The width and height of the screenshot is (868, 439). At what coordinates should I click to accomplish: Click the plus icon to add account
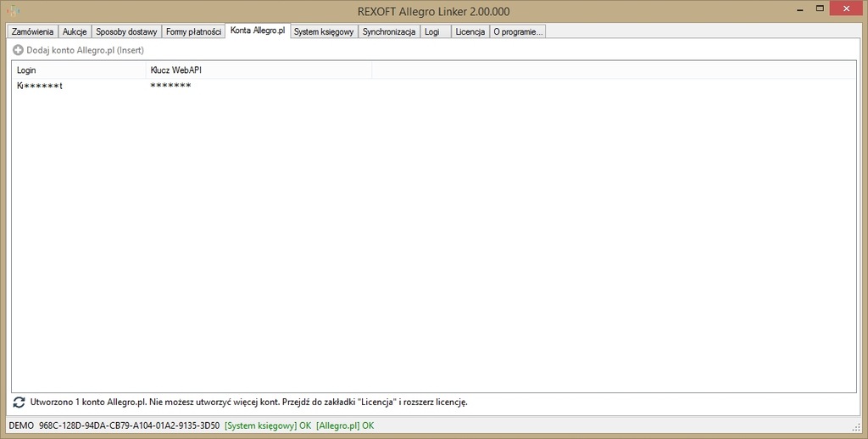coord(19,50)
